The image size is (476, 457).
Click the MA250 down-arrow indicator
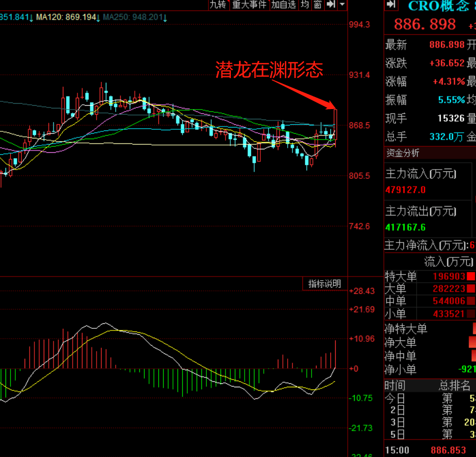click(x=165, y=18)
